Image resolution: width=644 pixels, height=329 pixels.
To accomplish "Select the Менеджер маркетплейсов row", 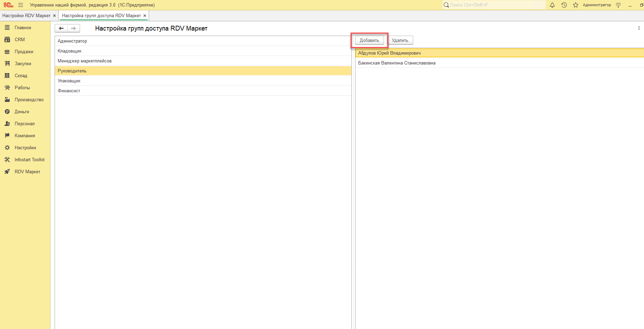I will click(x=203, y=61).
